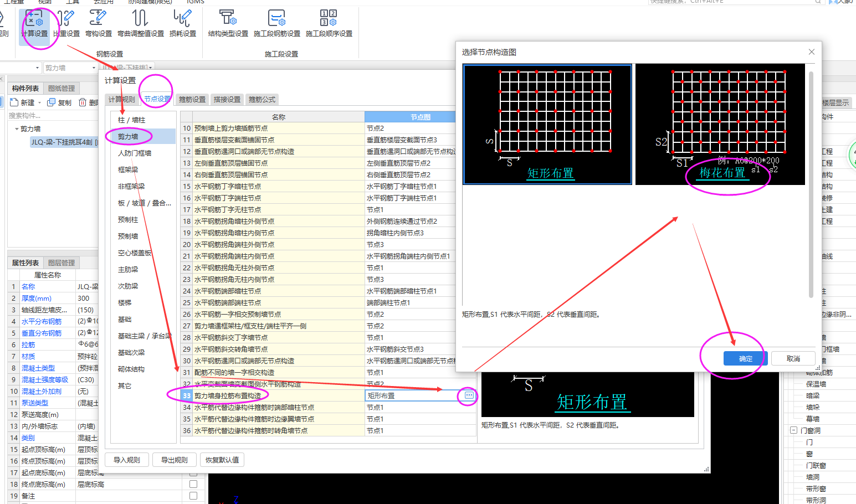Click the ellipsis button in row 33

coord(469,395)
